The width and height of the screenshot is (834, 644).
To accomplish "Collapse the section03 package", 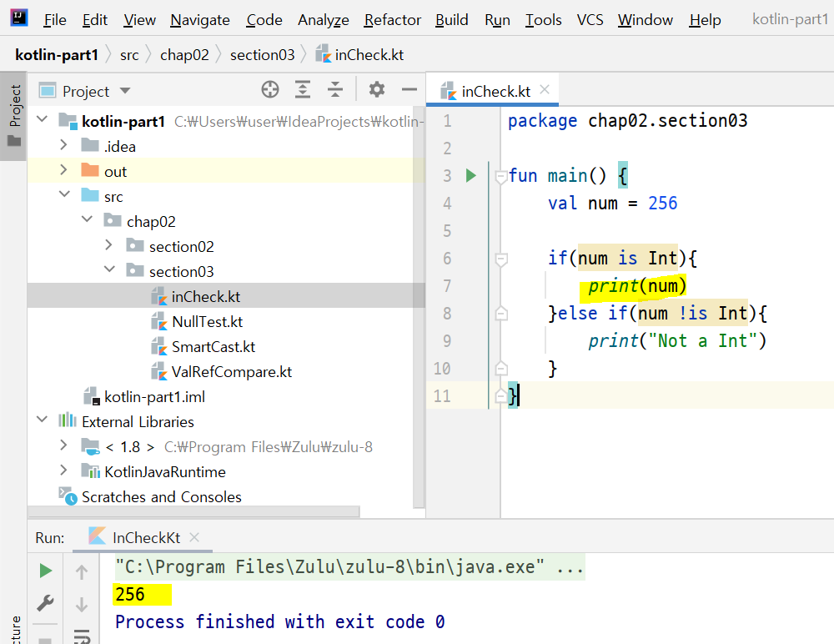I will pyautogui.click(x=109, y=269).
